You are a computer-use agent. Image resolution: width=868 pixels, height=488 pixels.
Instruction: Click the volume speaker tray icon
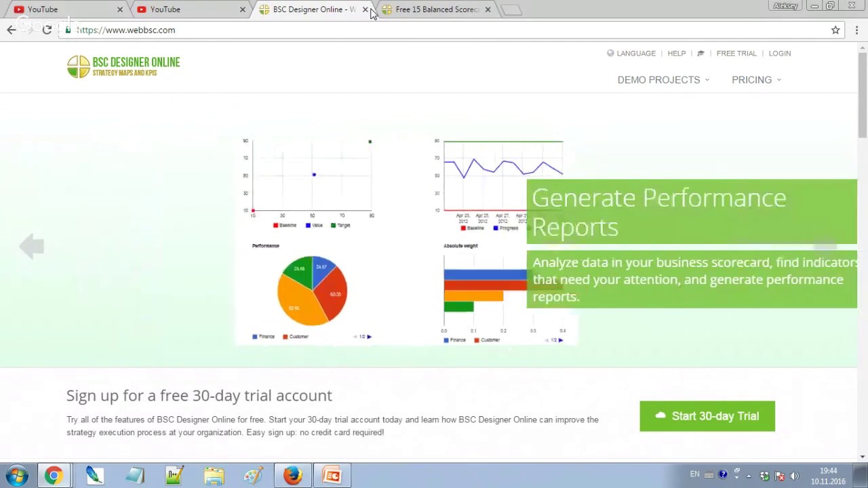tap(794, 476)
